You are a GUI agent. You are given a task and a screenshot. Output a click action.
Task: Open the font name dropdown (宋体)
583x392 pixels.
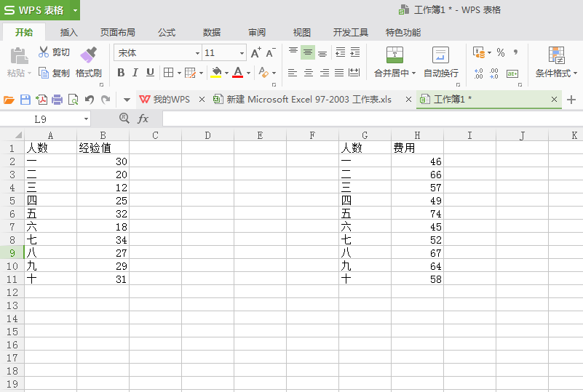click(x=197, y=53)
